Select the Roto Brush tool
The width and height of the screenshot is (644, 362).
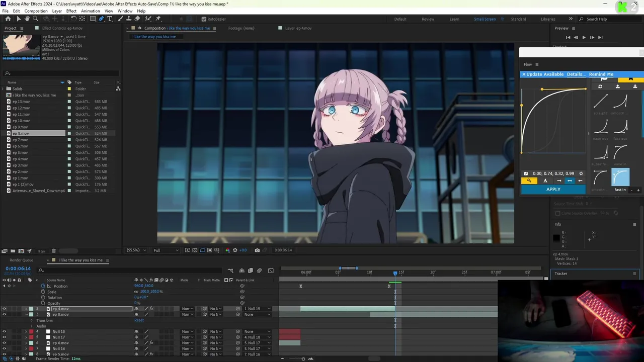(148, 19)
